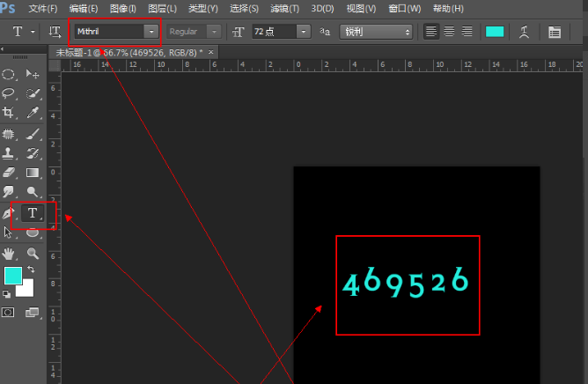Change the screen mode

[x=33, y=313]
